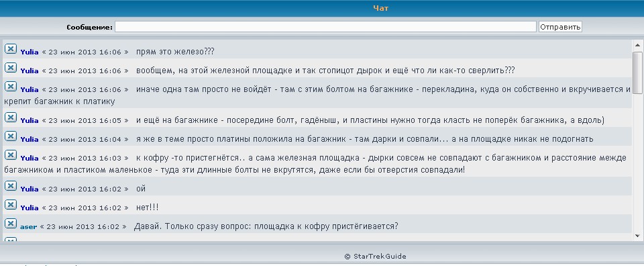The height and width of the screenshot is (266, 644).
Task: Open Yulia's profile on "вообщем, на этой" row
Action: (x=29, y=71)
